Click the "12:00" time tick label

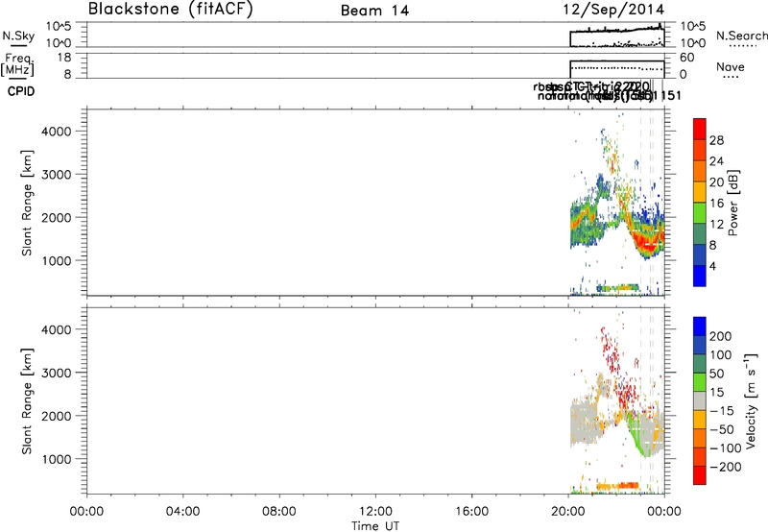coord(375,512)
